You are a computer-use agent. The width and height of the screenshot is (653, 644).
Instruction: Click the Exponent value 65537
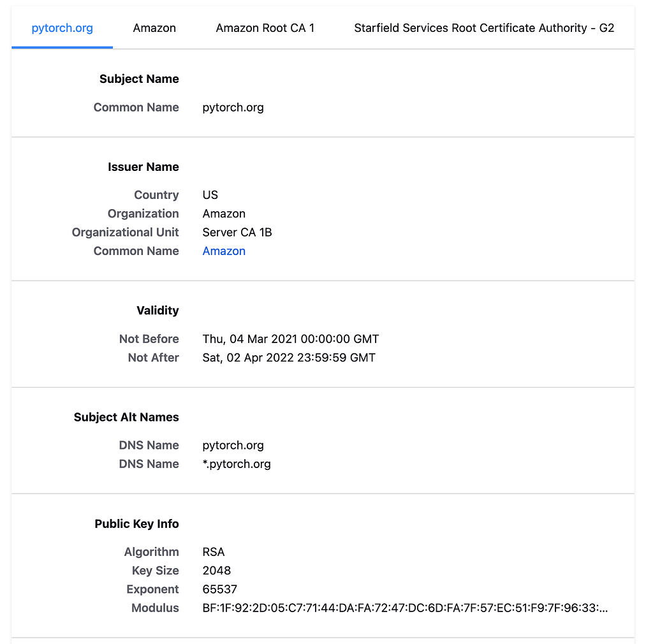(220, 589)
